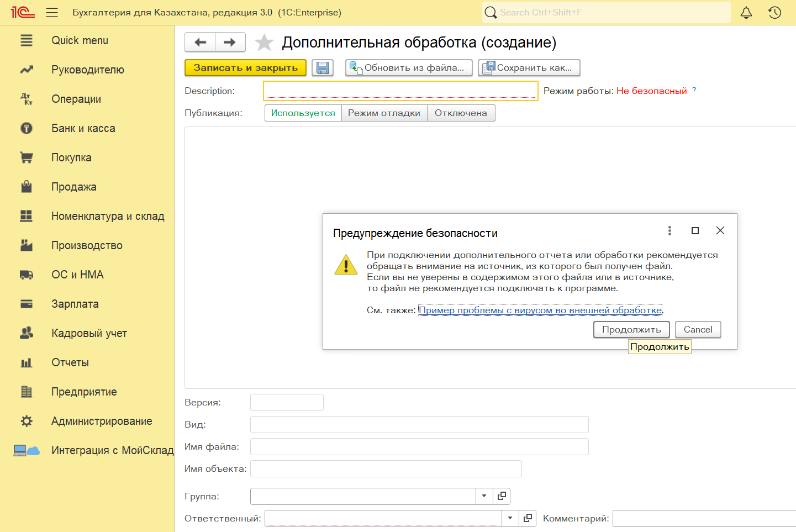Focus the Description input field
The image size is (796, 532).
coord(400,91)
